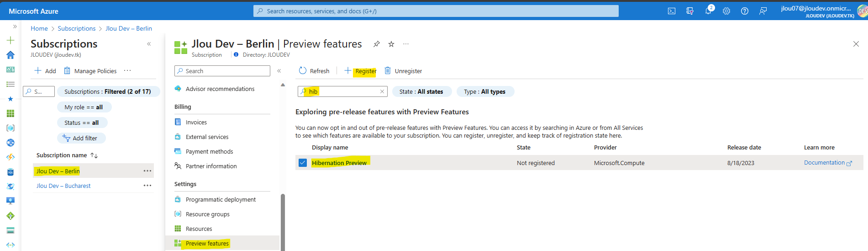
Task: Click Create a resource plus icon
Action: [x=11, y=40]
